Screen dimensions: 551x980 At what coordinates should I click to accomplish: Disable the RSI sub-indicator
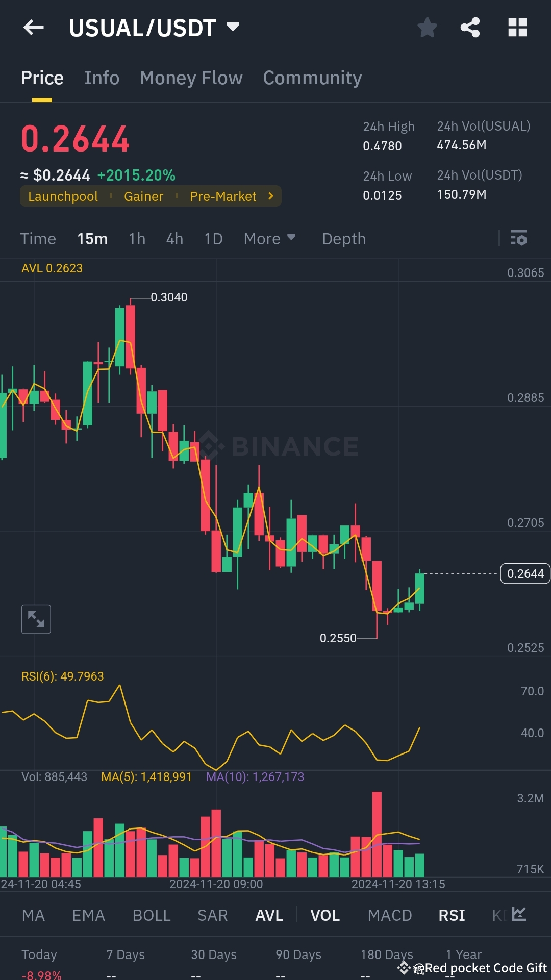coord(452,915)
